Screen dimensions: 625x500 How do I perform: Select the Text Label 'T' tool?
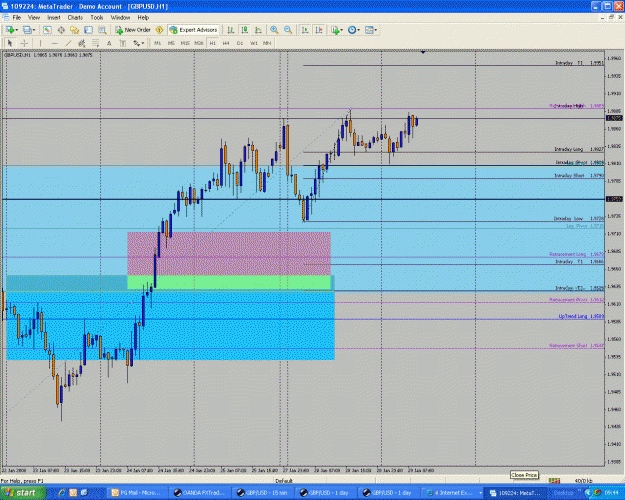[x=123, y=43]
